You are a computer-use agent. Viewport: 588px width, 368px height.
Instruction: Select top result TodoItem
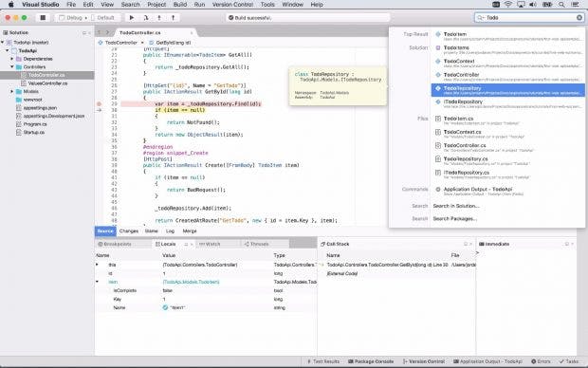[508, 36]
